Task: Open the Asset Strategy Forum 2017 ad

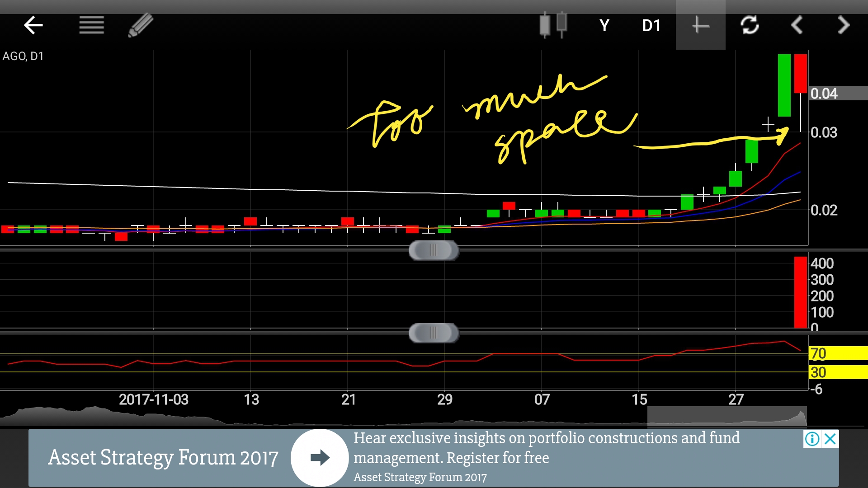Action: 434,458
